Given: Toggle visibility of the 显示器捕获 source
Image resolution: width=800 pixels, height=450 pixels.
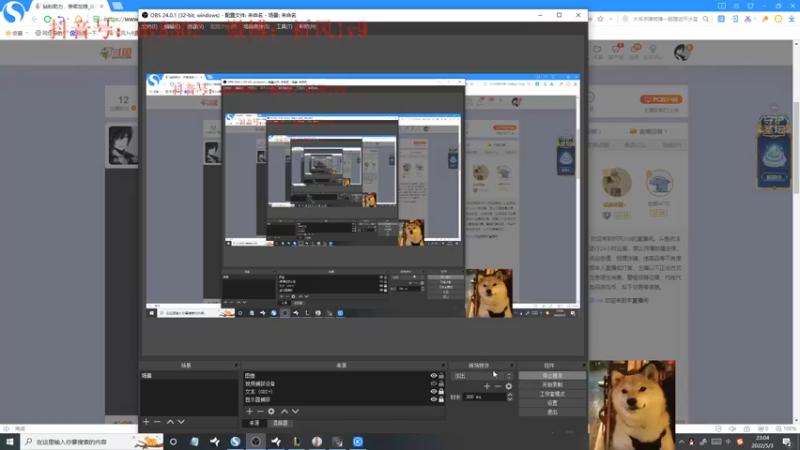Looking at the screenshot, I should (x=434, y=399).
